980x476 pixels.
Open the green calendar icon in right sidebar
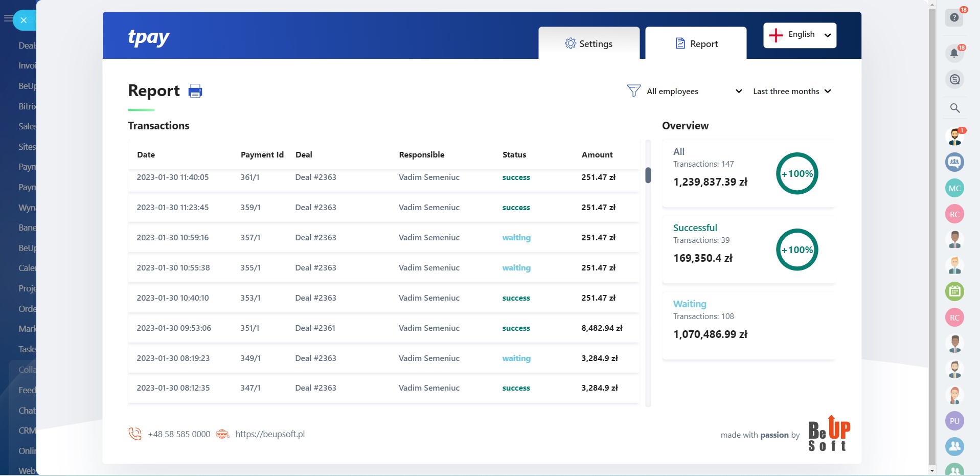(x=954, y=291)
